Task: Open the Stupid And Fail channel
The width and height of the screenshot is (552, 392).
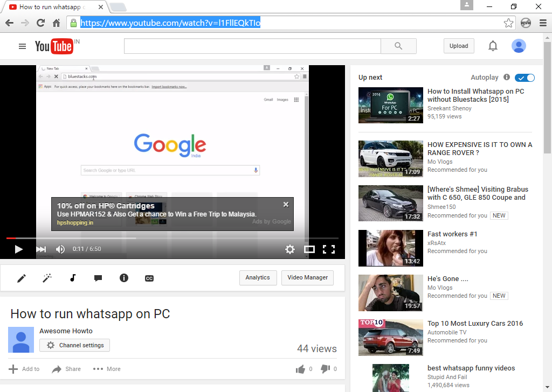Action: pos(447,377)
